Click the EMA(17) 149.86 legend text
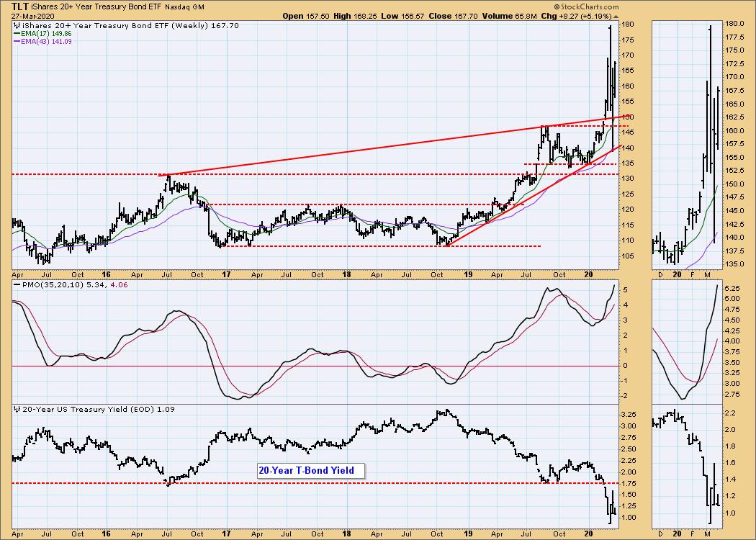The height and width of the screenshot is (540, 756). pos(46,34)
